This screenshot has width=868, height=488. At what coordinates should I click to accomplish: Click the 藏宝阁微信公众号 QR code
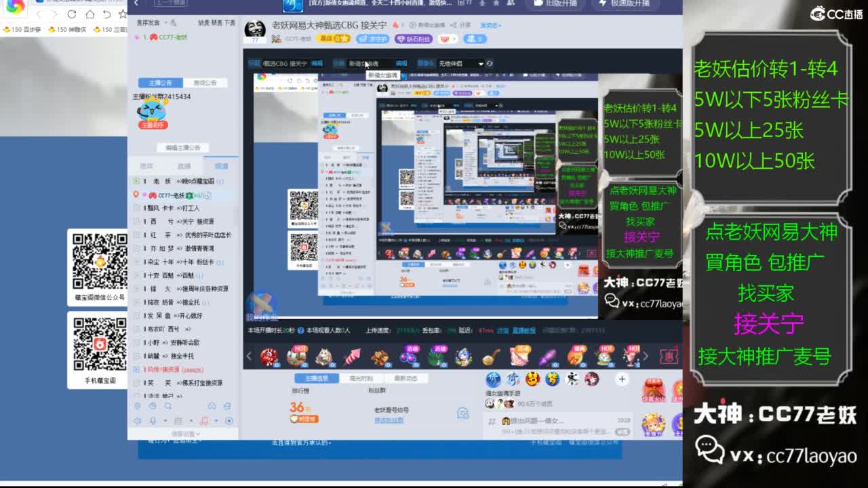pyautogui.click(x=100, y=261)
